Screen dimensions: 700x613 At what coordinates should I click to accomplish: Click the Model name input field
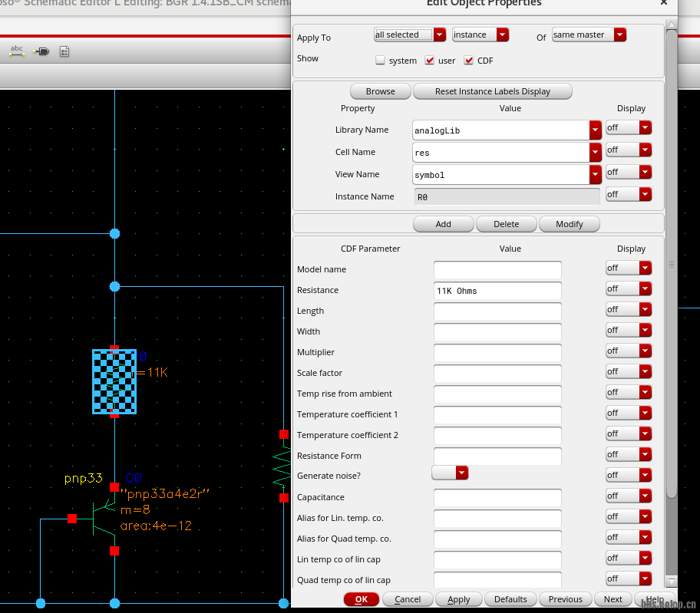click(497, 270)
